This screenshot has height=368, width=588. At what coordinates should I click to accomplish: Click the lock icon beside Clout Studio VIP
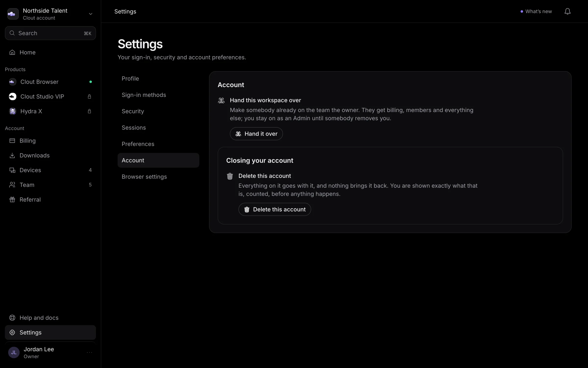tap(89, 96)
